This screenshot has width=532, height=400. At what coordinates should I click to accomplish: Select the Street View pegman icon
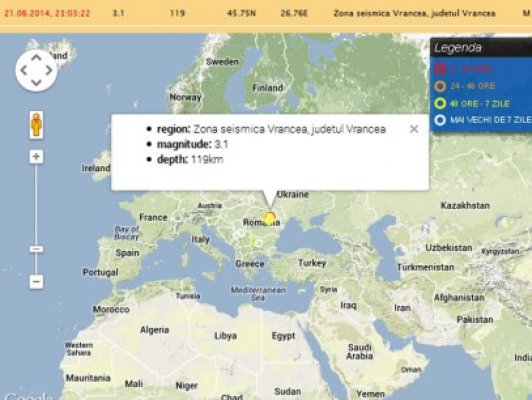tap(36, 125)
